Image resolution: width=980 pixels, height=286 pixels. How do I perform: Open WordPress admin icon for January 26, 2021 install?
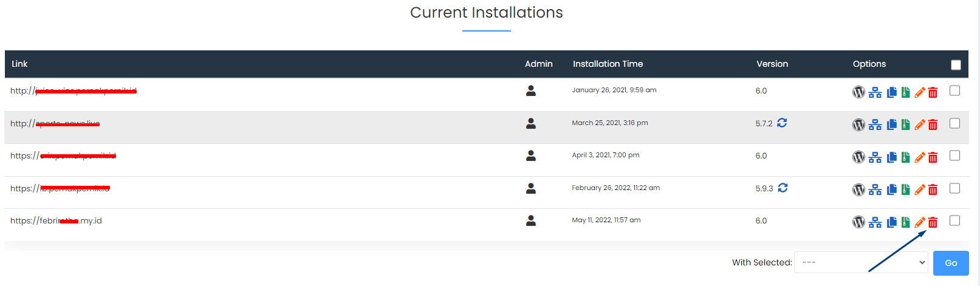tap(858, 92)
